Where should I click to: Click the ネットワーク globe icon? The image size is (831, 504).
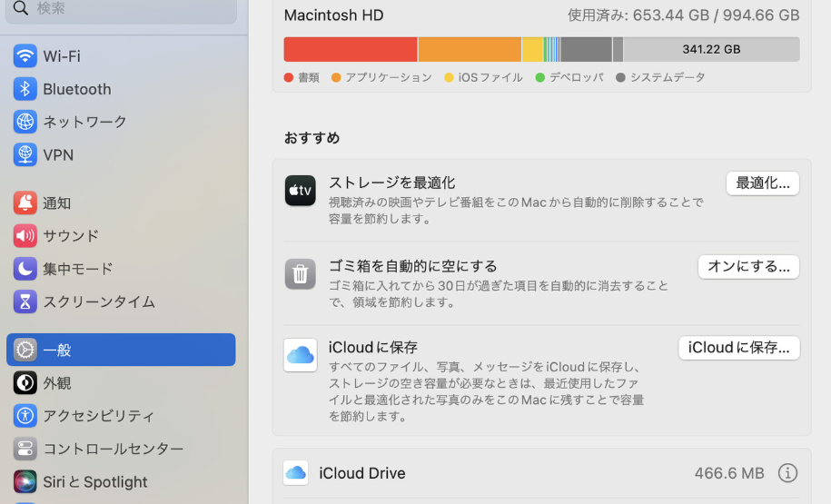click(25, 122)
